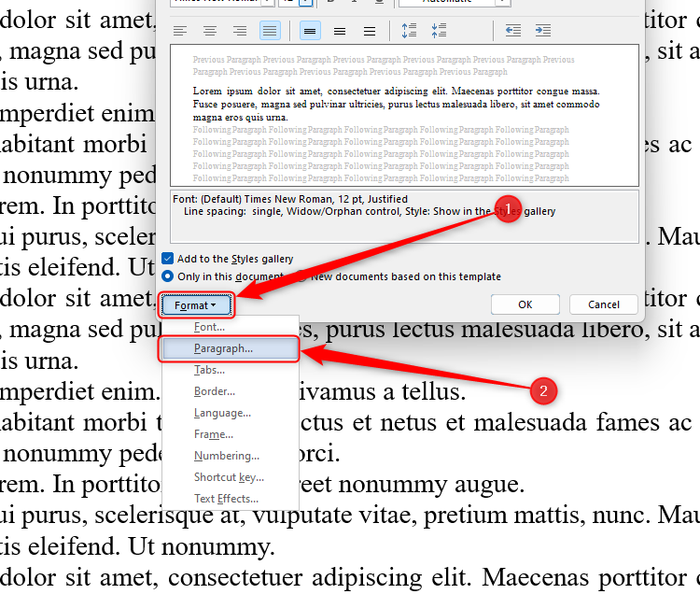The height and width of the screenshot is (594, 700).
Task: Select the Center alignment icon
Action: 210,31
